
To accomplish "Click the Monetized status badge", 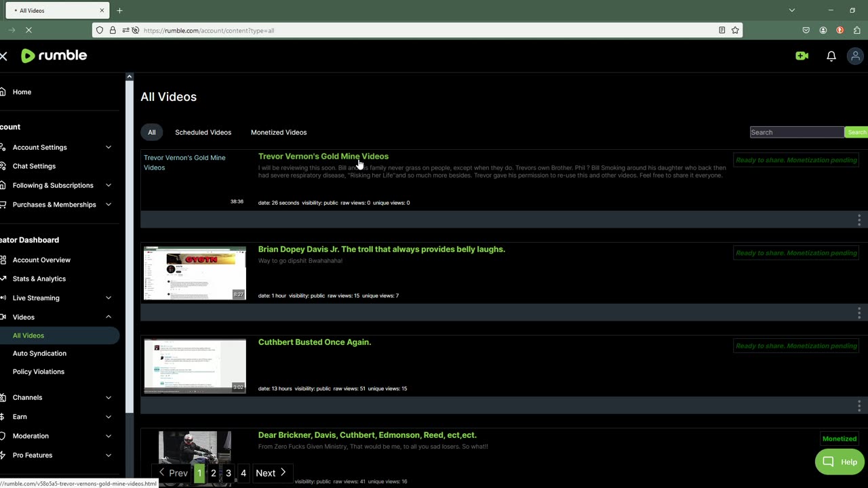I will tap(840, 439).
